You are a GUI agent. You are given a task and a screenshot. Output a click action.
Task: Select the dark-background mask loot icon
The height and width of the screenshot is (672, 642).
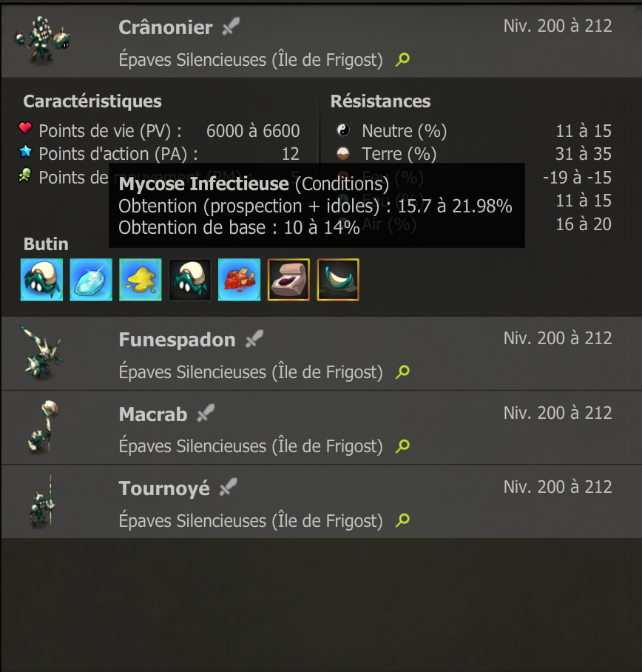pyautogui.click(x=190, y=280)
